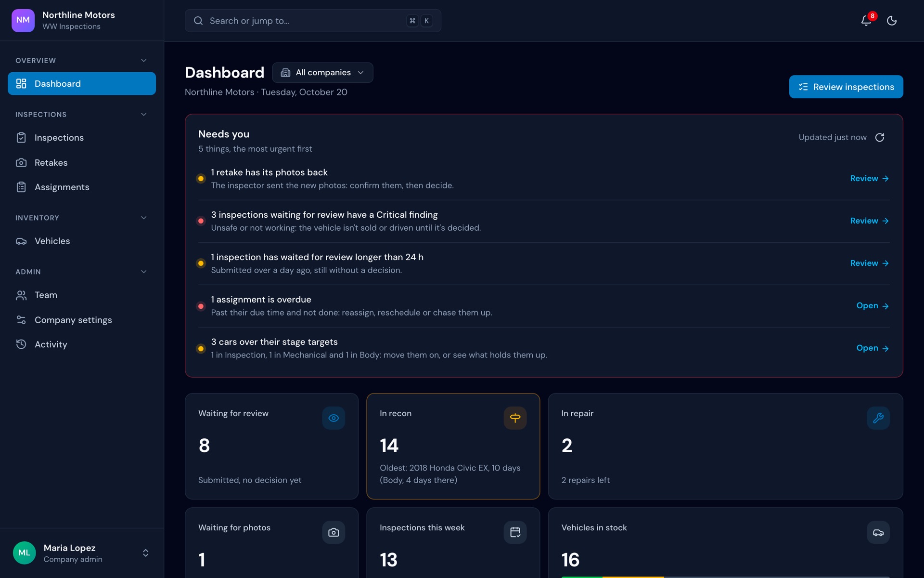924x578 pixels.
Task: Click the NM company logo avatar
Action: pyautogui.click(x=23, y=20)
